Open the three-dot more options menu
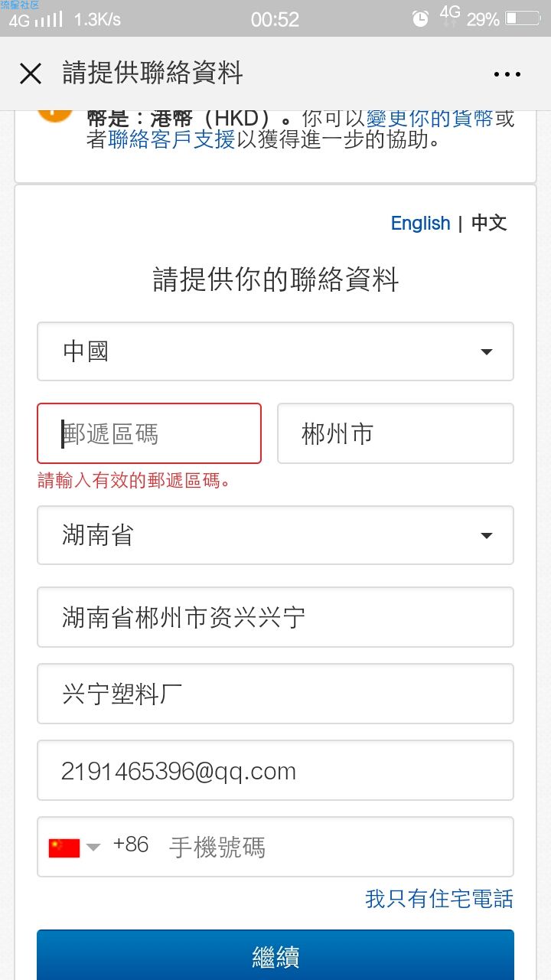Viewport: 551px width, 980px height. click(507, 74)
